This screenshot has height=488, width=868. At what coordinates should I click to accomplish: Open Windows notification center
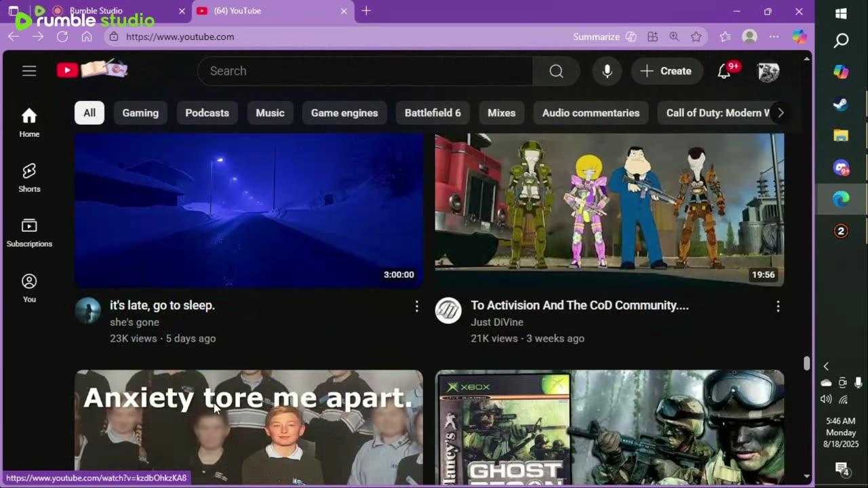tap(842, 468)
